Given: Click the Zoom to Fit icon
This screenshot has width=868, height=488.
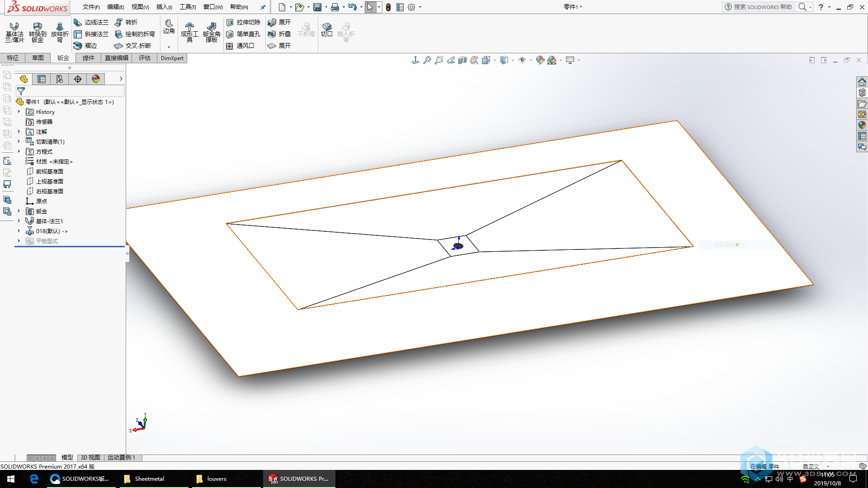Looking at the screenshot, I should [427, 60].
